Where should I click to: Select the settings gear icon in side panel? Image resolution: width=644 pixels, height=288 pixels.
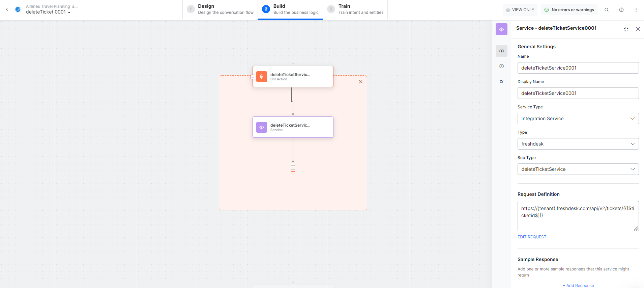(501, 51)
